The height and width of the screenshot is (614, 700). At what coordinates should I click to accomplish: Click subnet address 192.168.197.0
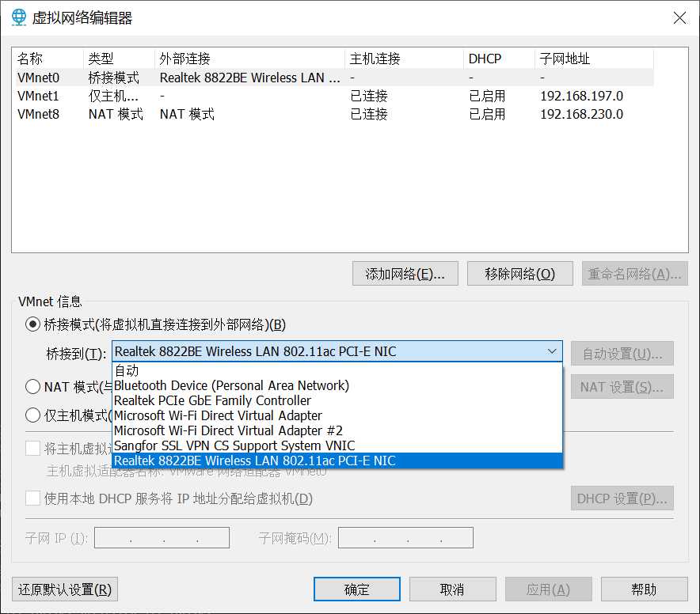[x=581, y=96]
